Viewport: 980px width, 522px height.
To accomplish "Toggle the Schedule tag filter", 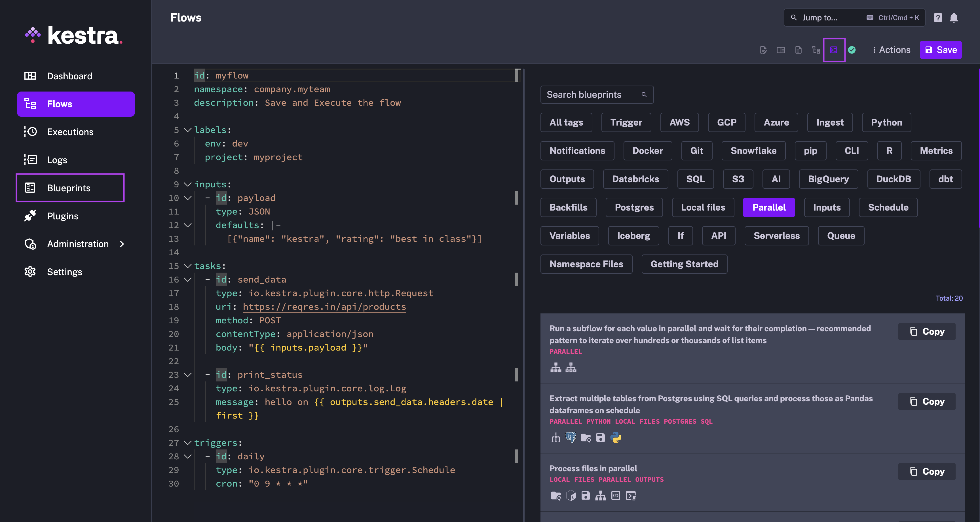I will (888, 207).
